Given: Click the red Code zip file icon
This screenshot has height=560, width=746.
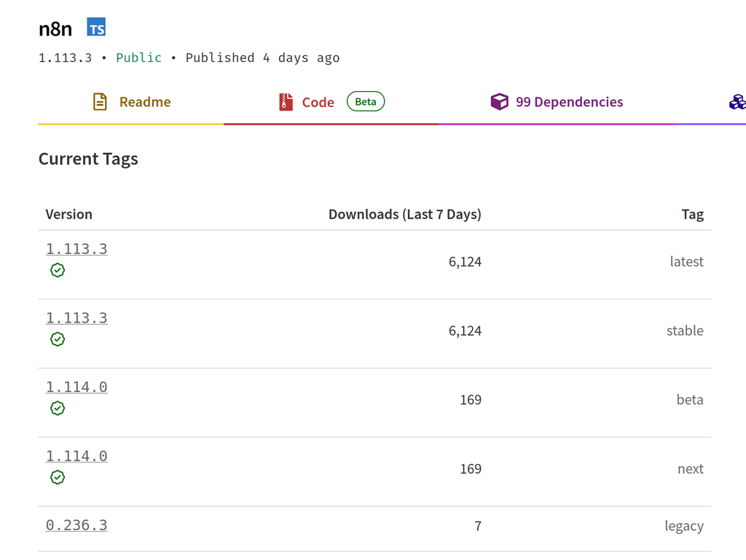Looking at the screenshot, I should click(286, 102).
